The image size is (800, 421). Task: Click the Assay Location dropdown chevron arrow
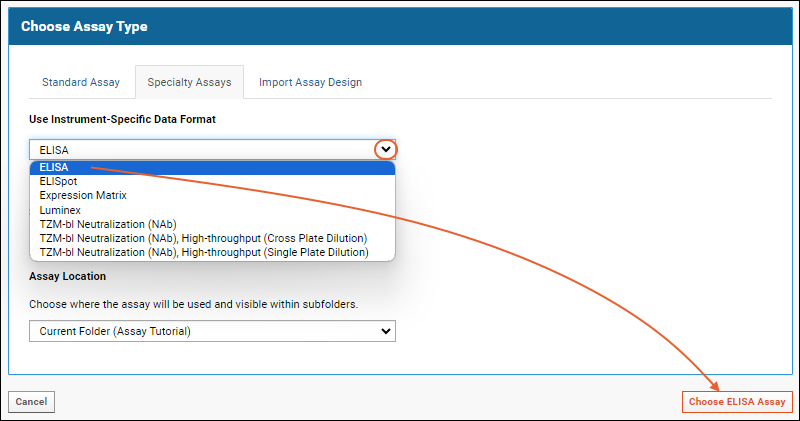coord(386,331)
